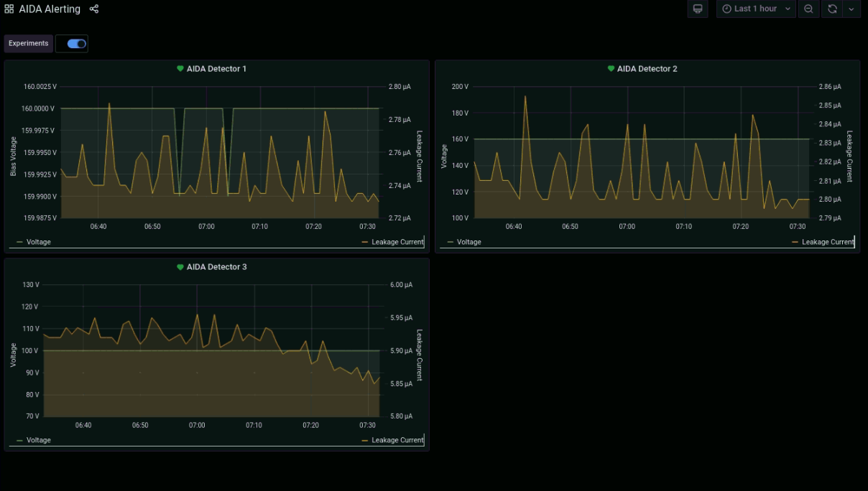Click the AIDA Alerting dashboard title

pyautogui.click(x=50, y=9)
